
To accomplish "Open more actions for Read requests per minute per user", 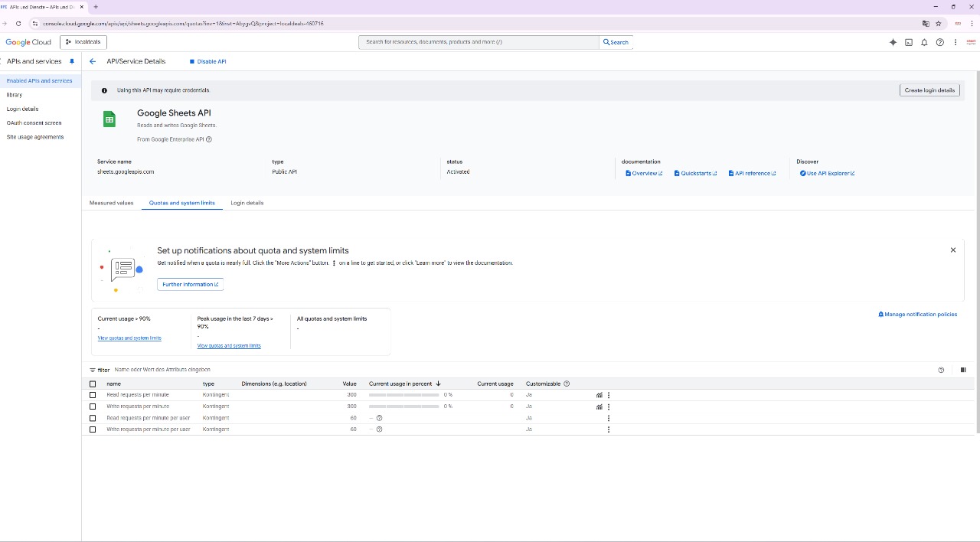I will click(609, 418).
